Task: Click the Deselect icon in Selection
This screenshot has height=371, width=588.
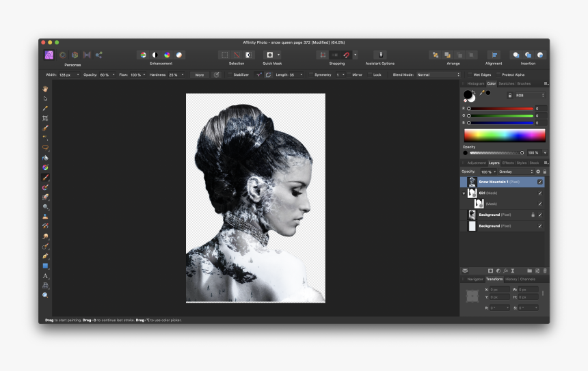Action: [237, 55]
